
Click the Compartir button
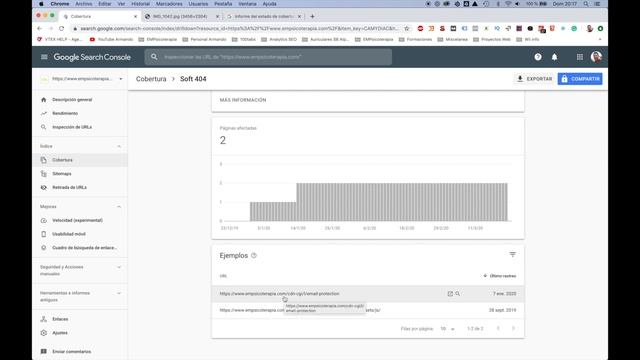pos(580,79)
